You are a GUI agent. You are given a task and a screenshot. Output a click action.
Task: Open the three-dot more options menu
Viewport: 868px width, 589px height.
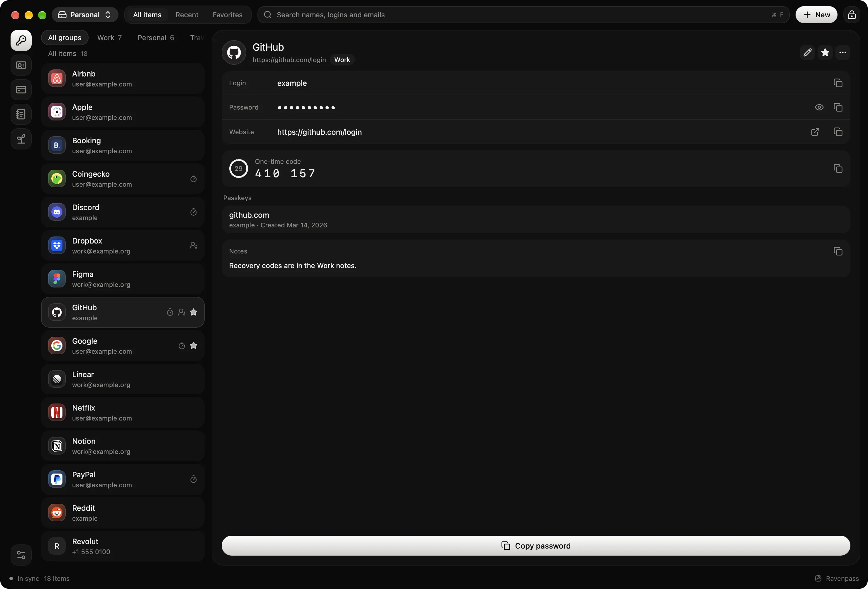(x=842, y=53)
